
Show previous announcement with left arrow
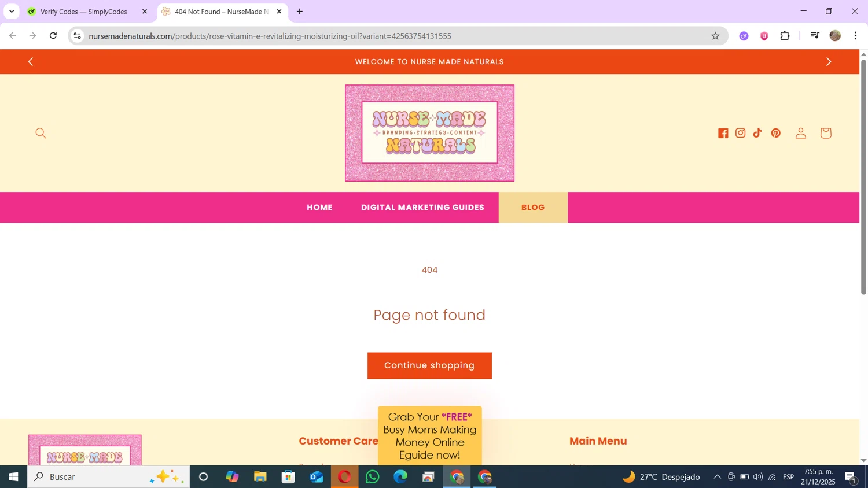(31, 62)
